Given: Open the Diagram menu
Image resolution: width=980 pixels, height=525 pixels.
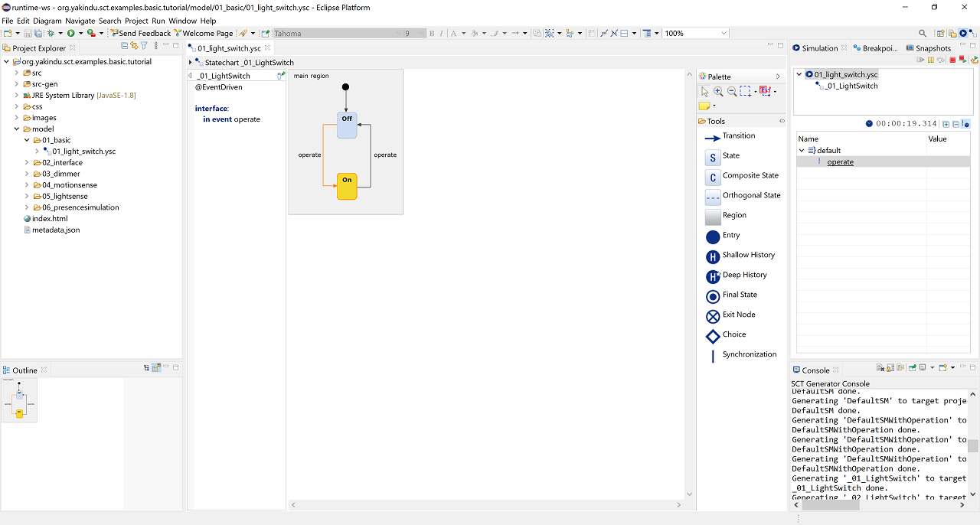Looking at the screenshot, I should tap(47, 21).
